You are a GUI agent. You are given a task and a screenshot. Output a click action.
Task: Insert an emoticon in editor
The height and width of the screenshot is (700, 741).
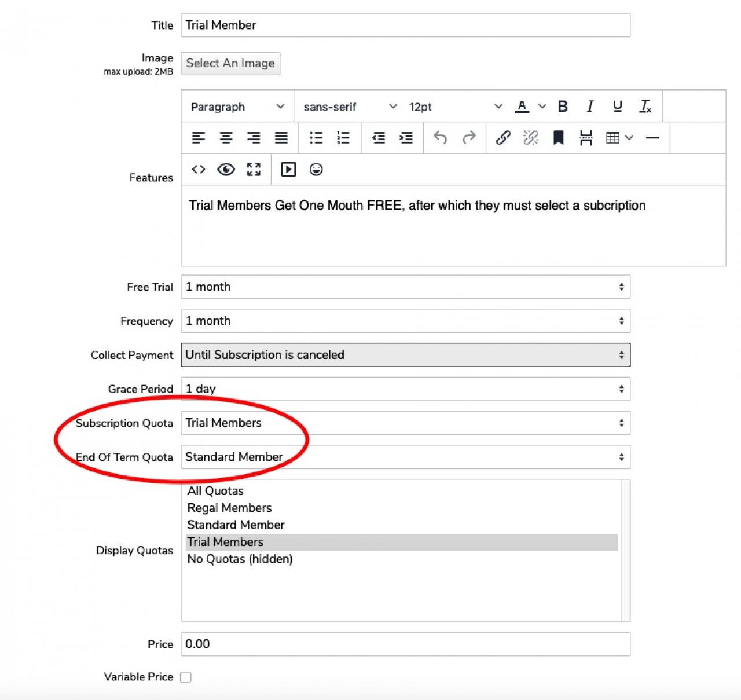(316, 169)
